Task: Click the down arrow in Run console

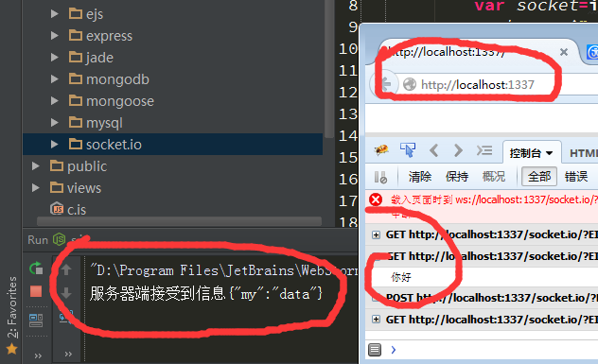Action: click(x=66, y=293)
